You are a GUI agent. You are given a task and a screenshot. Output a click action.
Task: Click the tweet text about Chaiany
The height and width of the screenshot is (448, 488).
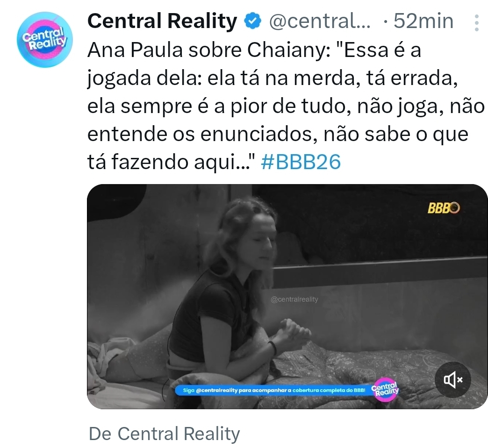point(286,106)
